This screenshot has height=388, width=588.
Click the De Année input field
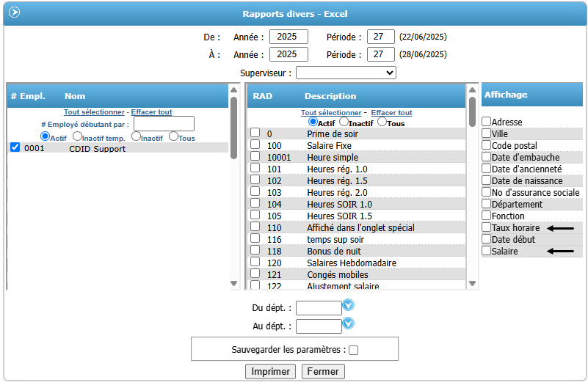[x=288, y=37]
